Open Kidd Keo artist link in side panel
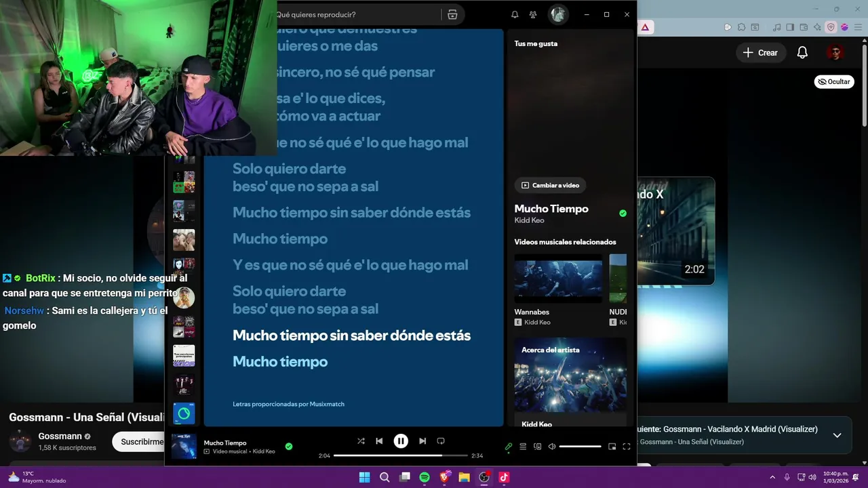 point(530,220)
